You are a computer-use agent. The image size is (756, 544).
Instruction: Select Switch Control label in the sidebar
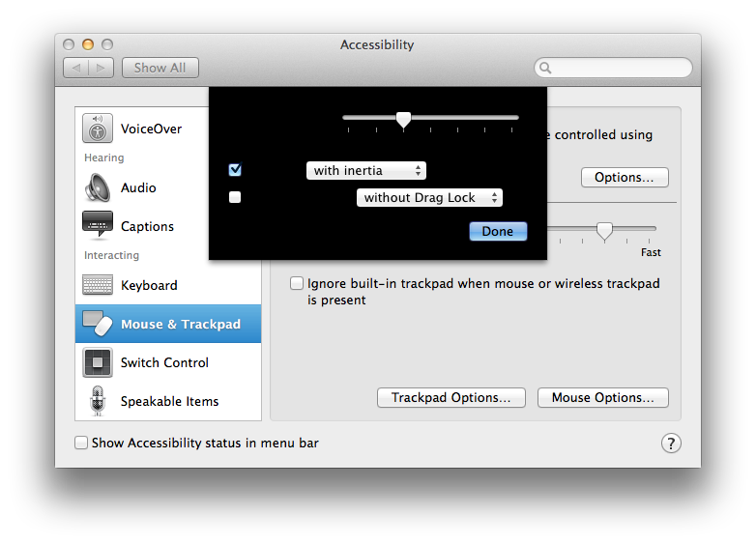pos(164,362)
